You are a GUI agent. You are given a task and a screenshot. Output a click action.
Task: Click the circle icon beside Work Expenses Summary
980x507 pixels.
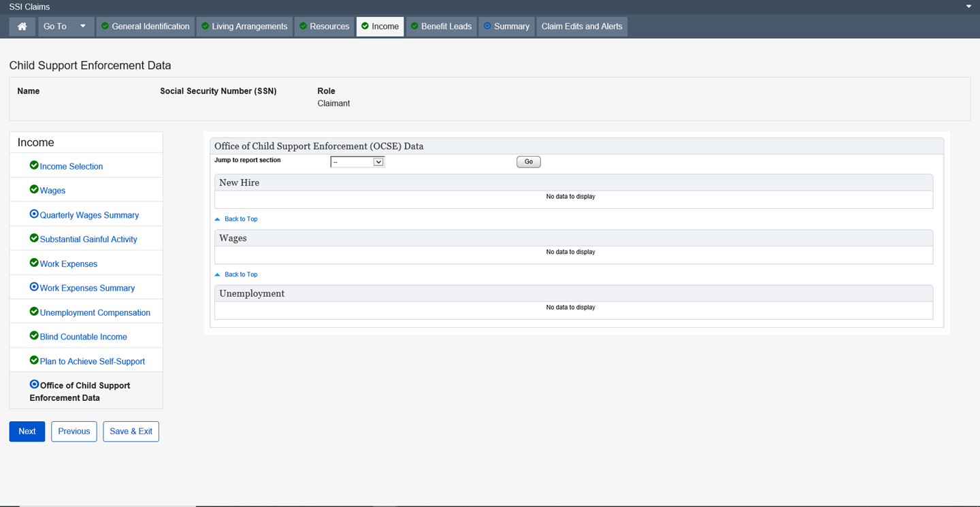pyautogui.click(x=34, y=287)
